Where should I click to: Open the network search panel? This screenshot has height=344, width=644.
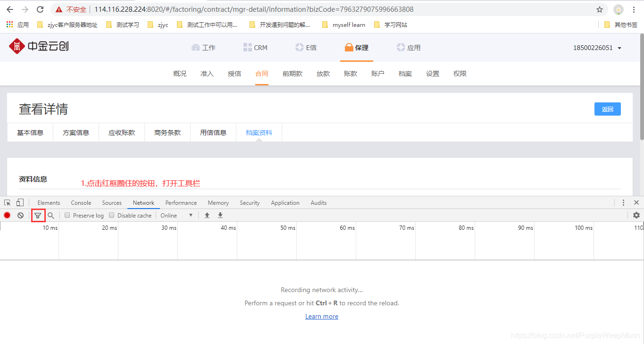point(51,215)
